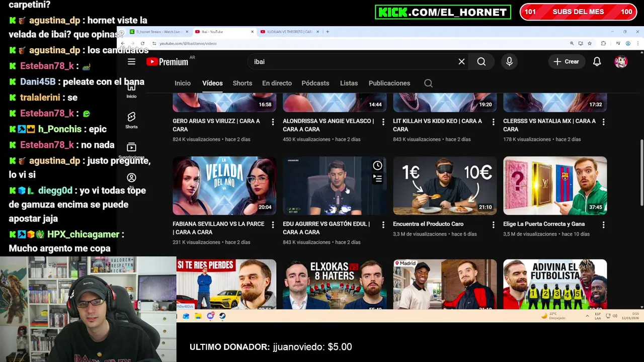
Task: Open the pink door mystery thumbnail
Action: [555, 186]
